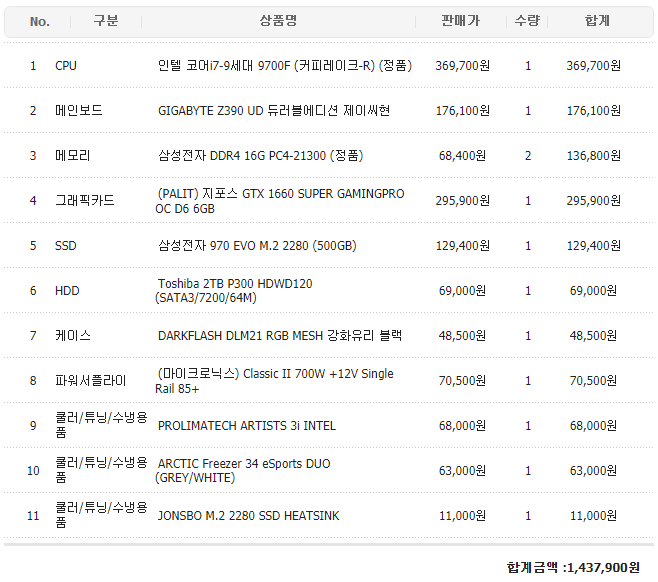Click the 케이스 category cell

[73, 336]
